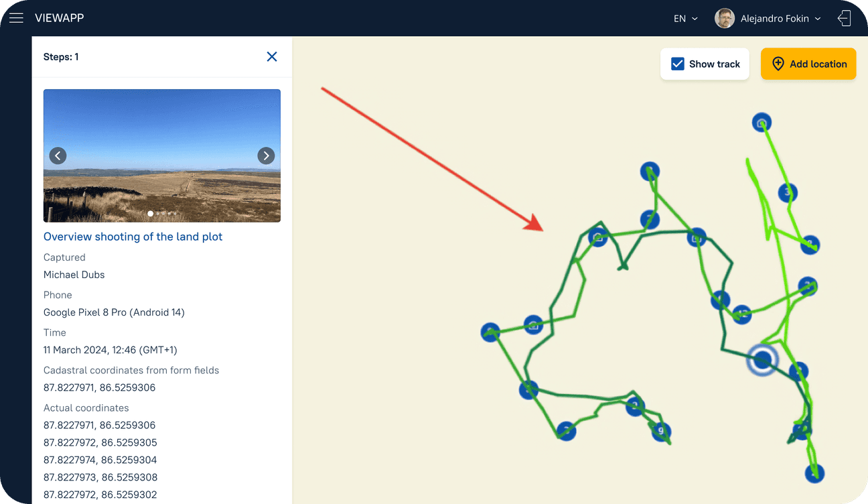This screenshot has height=504, width=868.
Task: Click Alejandro Fokin's profile avatar
Action: tap(725, 19)
